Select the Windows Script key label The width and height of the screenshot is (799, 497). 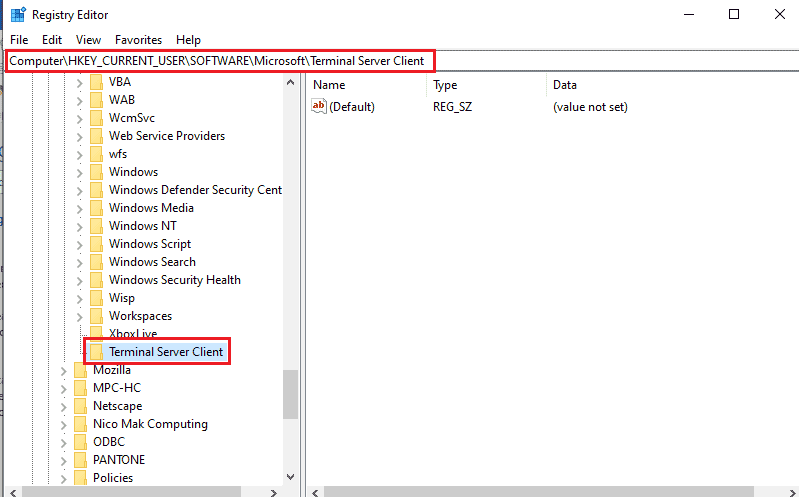tap(150, 244)
